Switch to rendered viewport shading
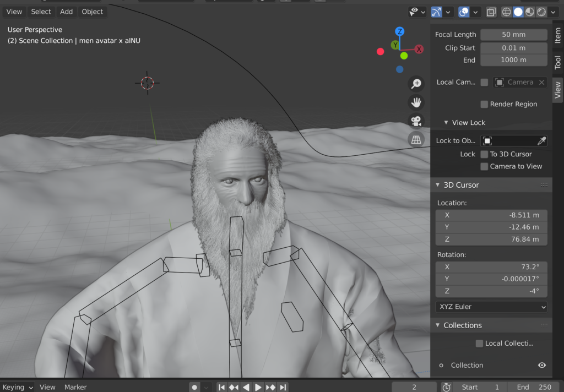564x392 pixels. pyautogui.click(x=542, y=12)
